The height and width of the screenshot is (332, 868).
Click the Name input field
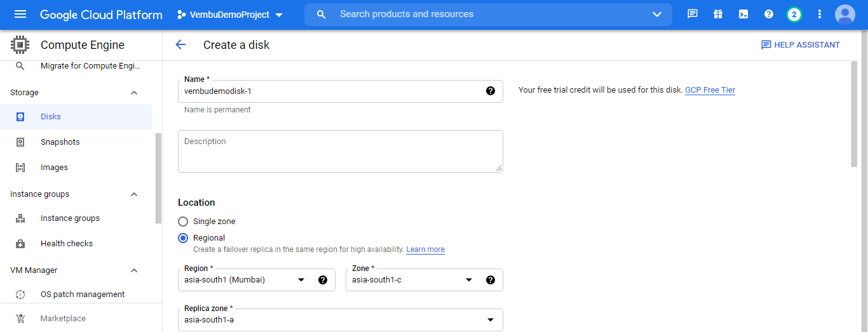341,91
